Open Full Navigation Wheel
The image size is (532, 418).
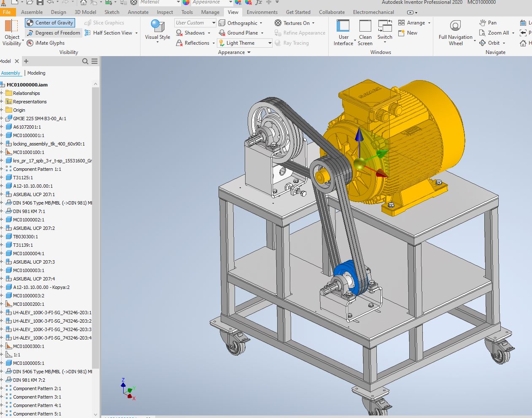coord(456,32)
